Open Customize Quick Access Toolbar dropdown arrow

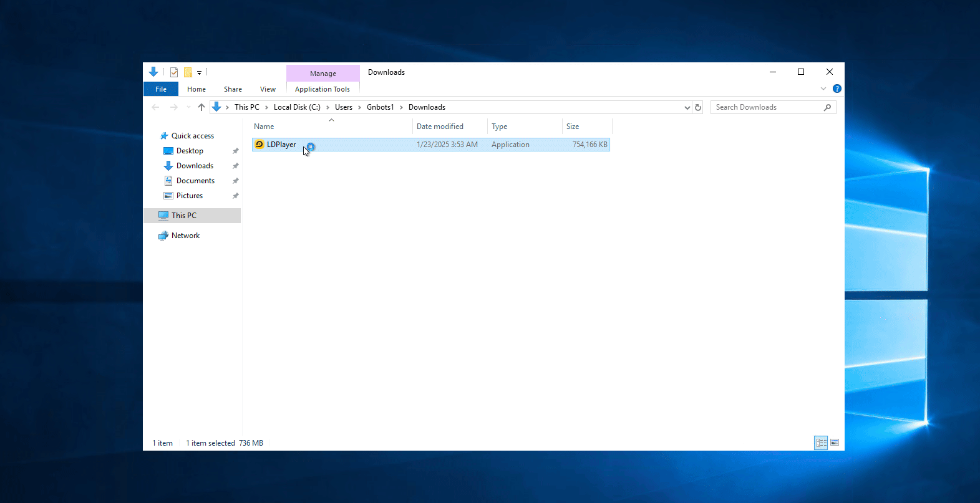click(199, 73)
